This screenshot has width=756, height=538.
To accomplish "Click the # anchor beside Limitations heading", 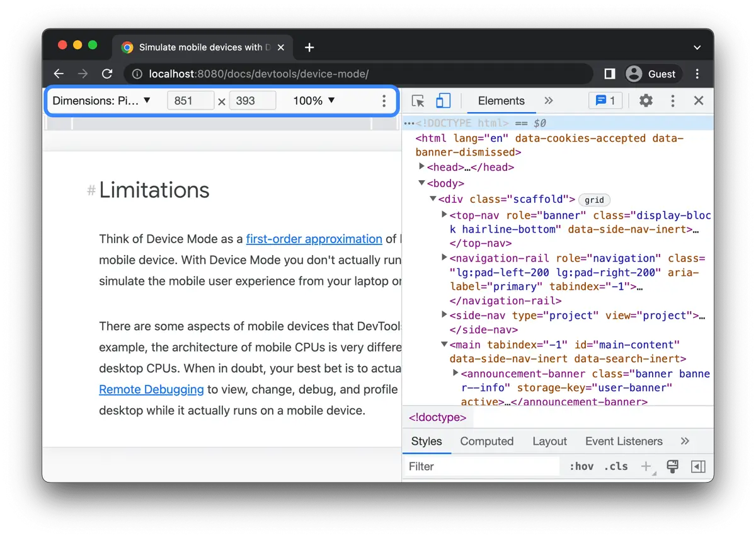I will tap(91, 190).
